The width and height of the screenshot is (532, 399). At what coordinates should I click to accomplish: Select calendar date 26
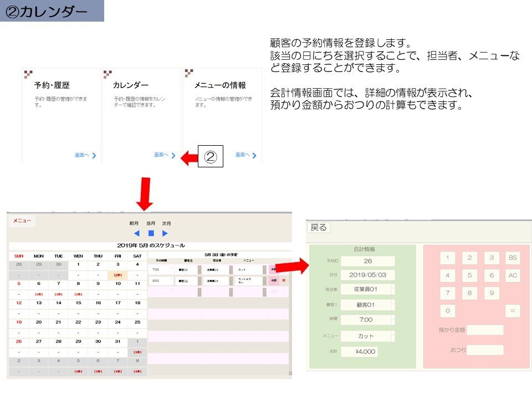pyautogui.click(x=19, y=342)
